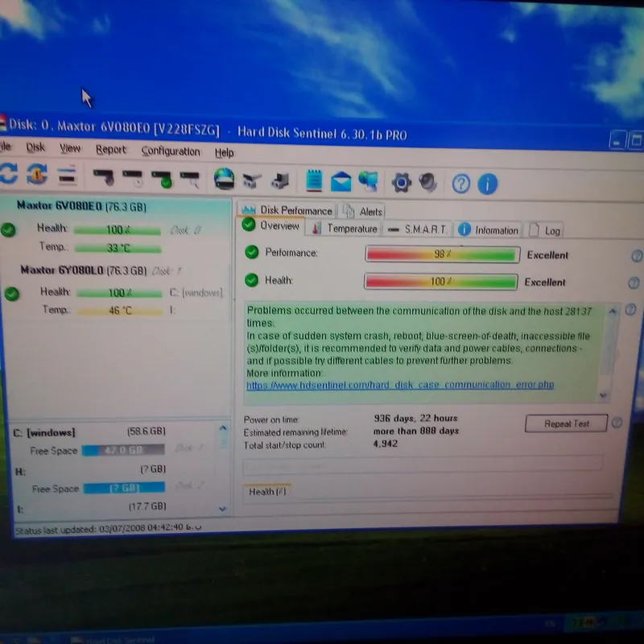Click help icon next to Performance bar
This screenshot has width=644, height=644.
pos(637,256)
